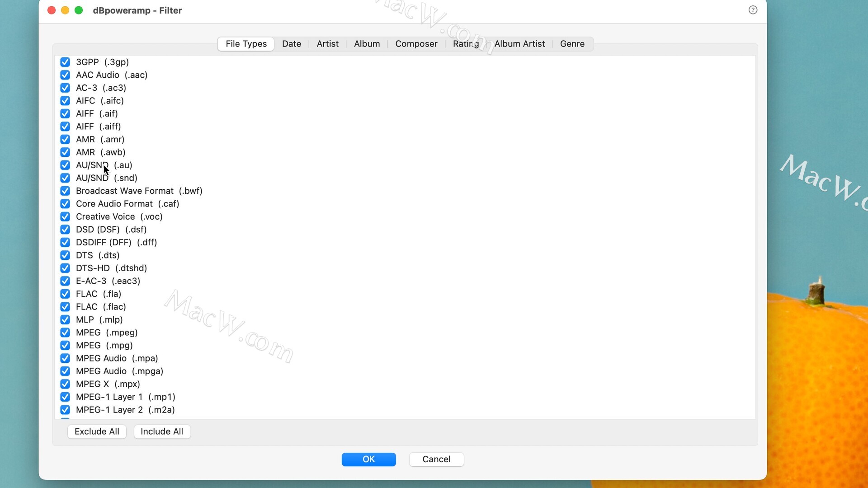Toggle the AIFF (.aiff) checkbox
This screenshot has height=488, width=868.
pyautogui.click(x=65, y=127)
